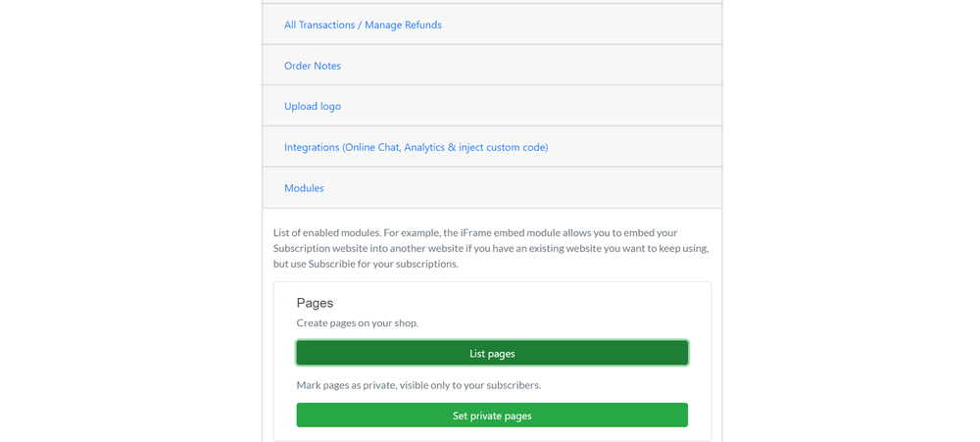This screenshot has width=980, height=442.
Task: Click the "Create pages on your shop" text
Action: pos(357,323)
